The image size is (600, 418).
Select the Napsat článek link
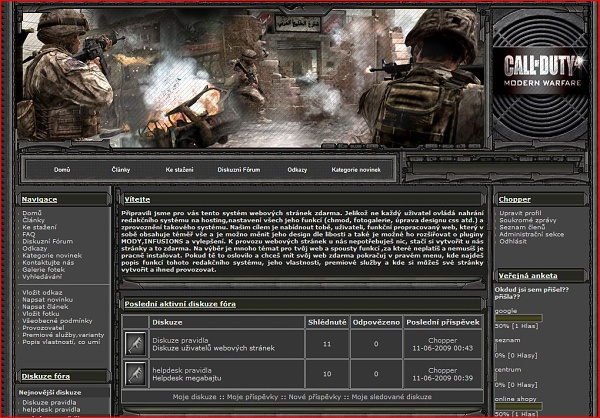tap(45, 307)
